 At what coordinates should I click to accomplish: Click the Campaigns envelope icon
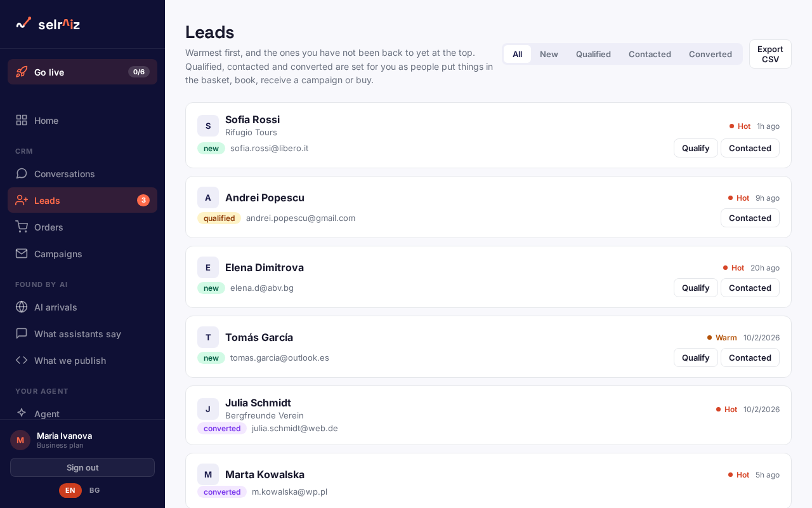point(22,253)
